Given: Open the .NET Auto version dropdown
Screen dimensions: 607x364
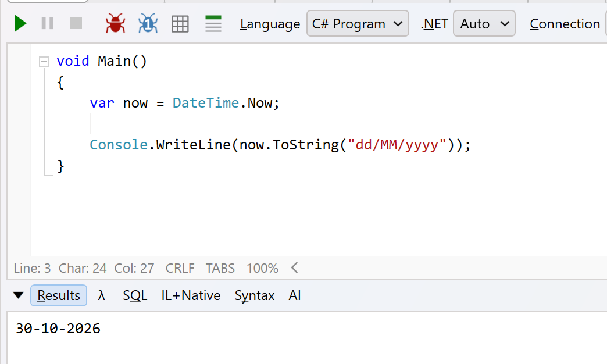Looking at the screenshot, I should [484, 24].
